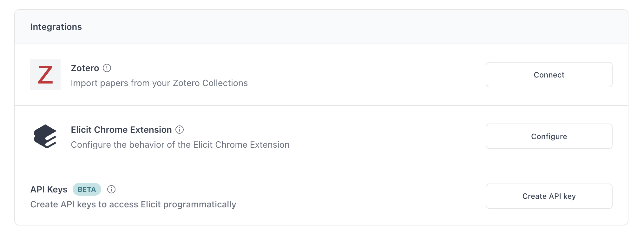Click the circled i after the BETA tag

111,189
